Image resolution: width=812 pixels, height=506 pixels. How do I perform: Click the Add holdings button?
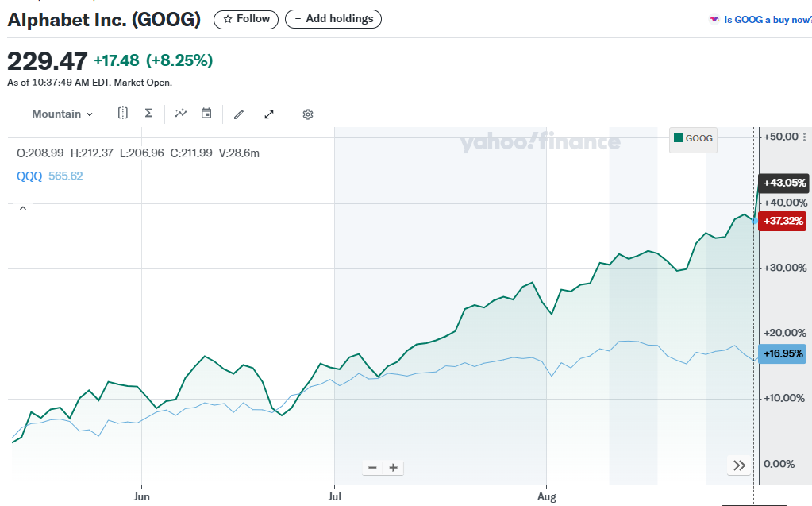333,19
